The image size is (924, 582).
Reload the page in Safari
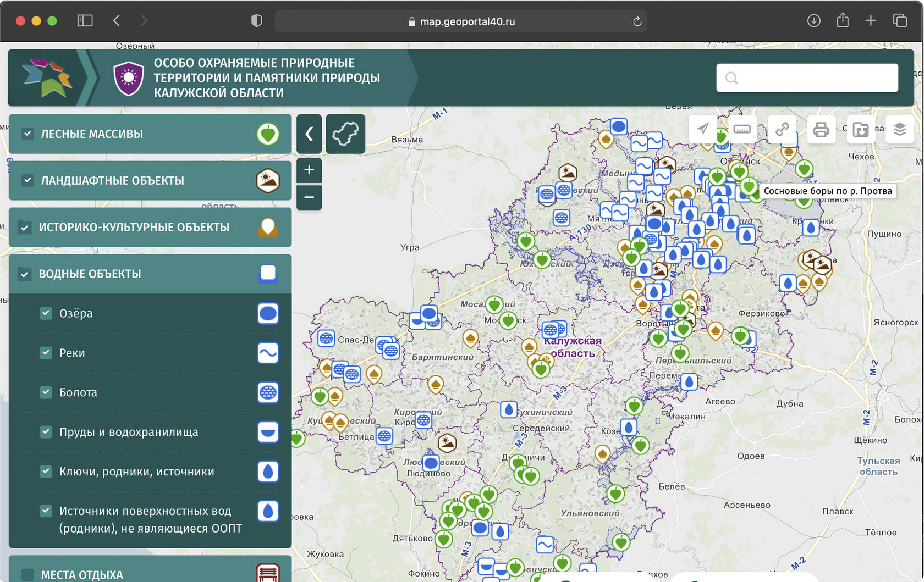(637, 21)
